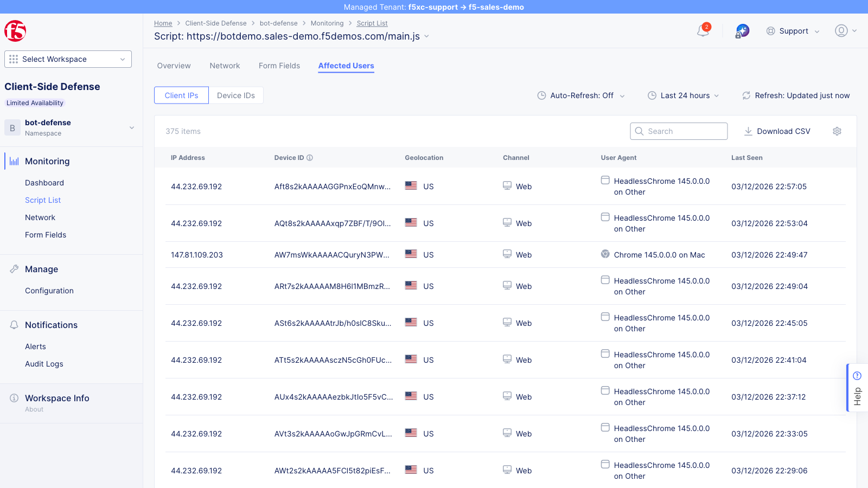Click the F5 logo in top left
This screenshot has height=488, width=868.
coord(15,31)
